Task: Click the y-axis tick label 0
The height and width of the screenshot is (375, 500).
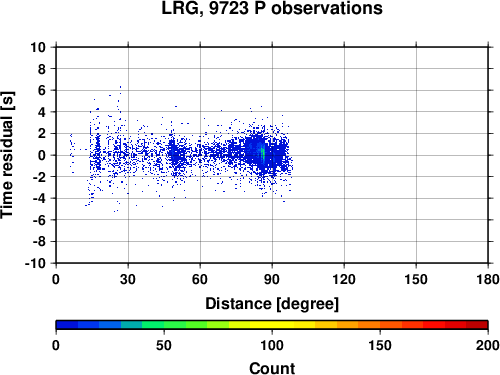Action: [42, 155]
